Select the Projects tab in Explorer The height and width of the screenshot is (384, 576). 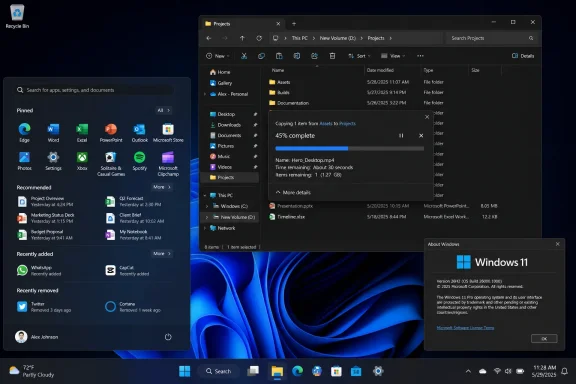pos(243,24)
